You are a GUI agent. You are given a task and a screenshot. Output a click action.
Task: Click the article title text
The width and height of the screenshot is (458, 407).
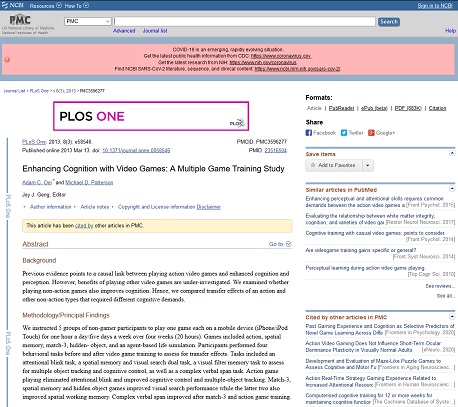click(153, 169)
